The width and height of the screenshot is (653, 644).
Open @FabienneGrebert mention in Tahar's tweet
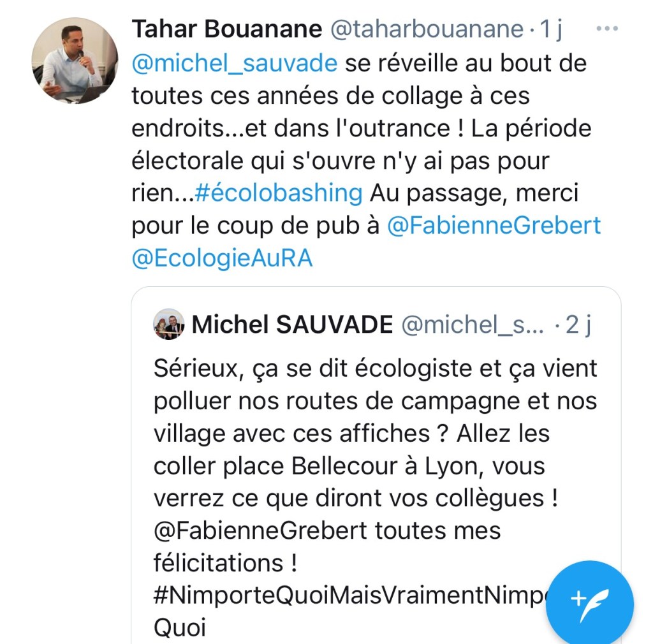(494, 226)
